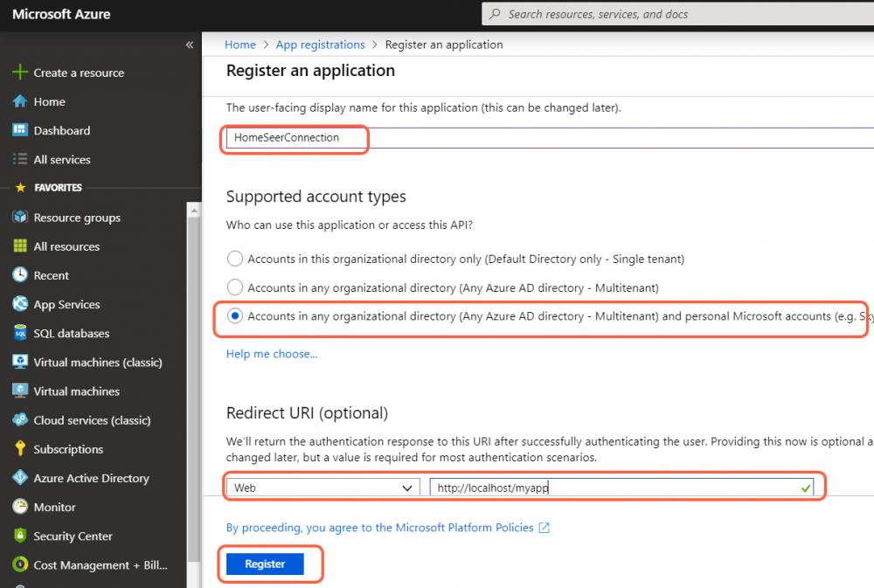Open the Azure Active Directory icon

[19, 478]
